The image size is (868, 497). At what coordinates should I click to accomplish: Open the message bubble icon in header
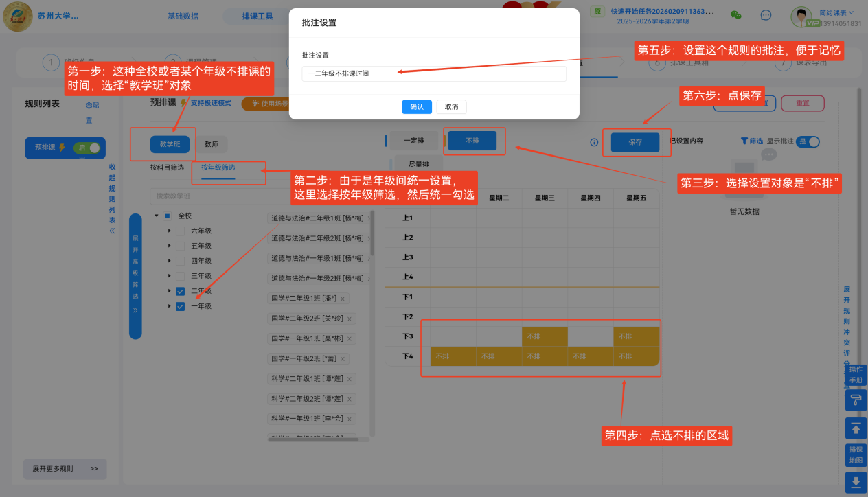point(766,14)
